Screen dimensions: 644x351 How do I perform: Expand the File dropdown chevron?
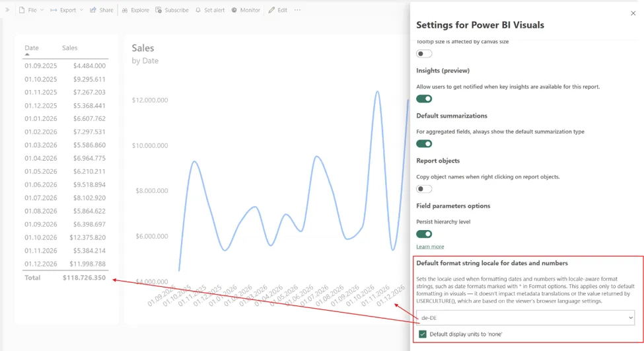tap(42, 10)
